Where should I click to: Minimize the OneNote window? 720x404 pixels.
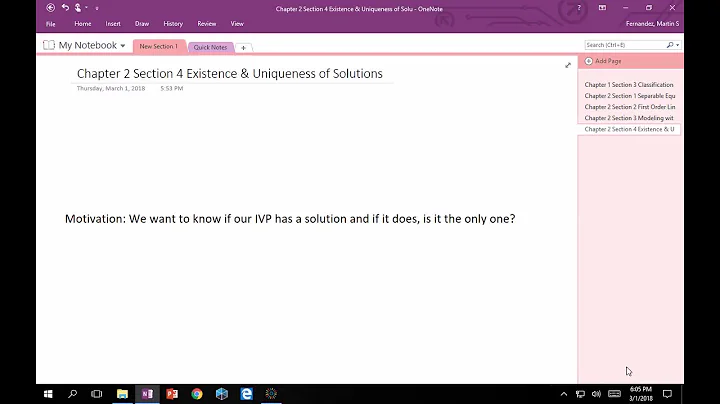625,8
